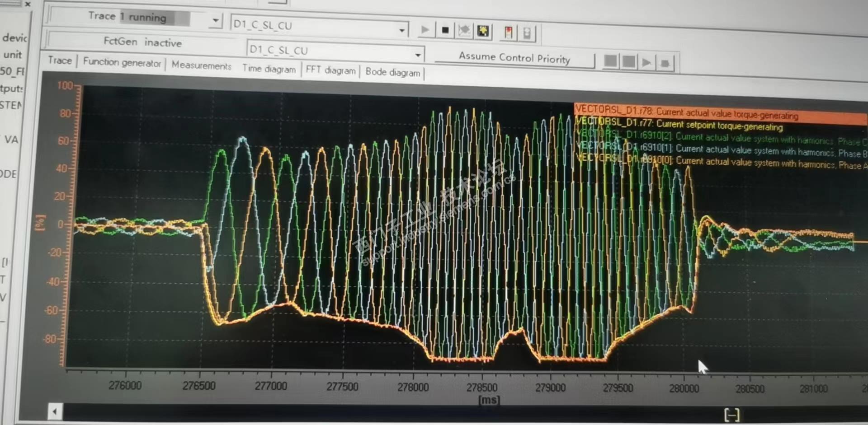Click the 278000 time axis label
The image size is (868, 425).
[x=413, y=387]
